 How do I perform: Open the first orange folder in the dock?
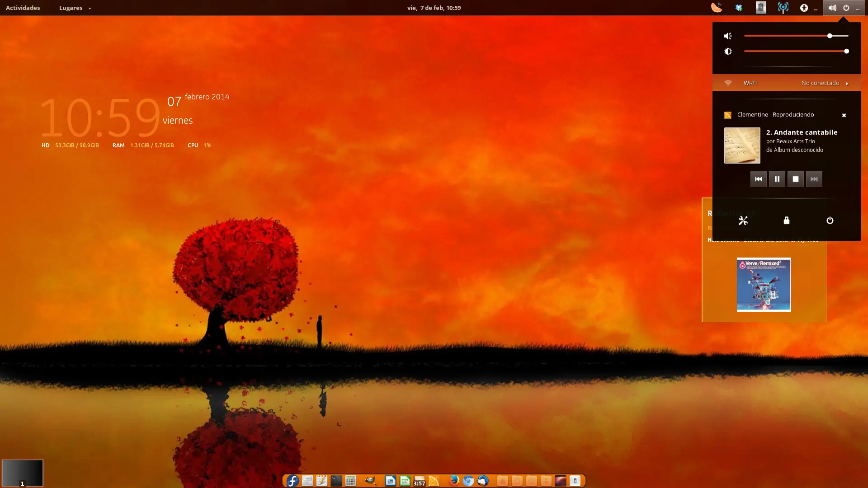[x=503, y=481]
